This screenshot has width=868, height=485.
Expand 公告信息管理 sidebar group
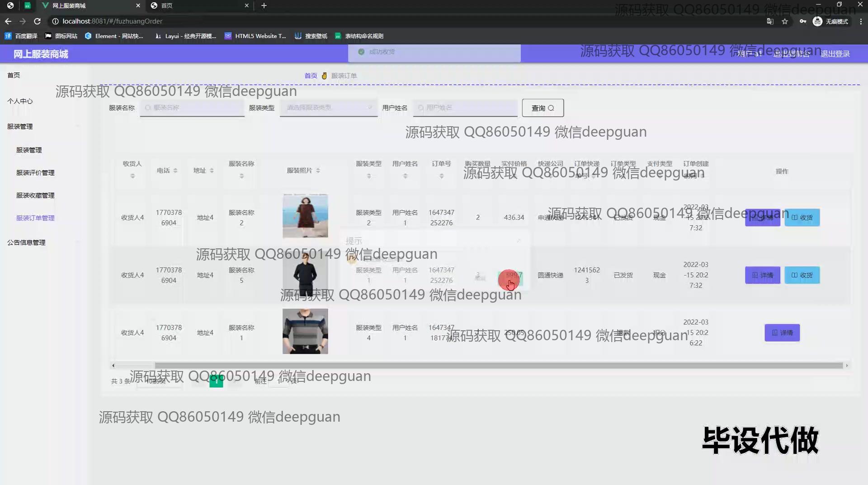point(26,242)
